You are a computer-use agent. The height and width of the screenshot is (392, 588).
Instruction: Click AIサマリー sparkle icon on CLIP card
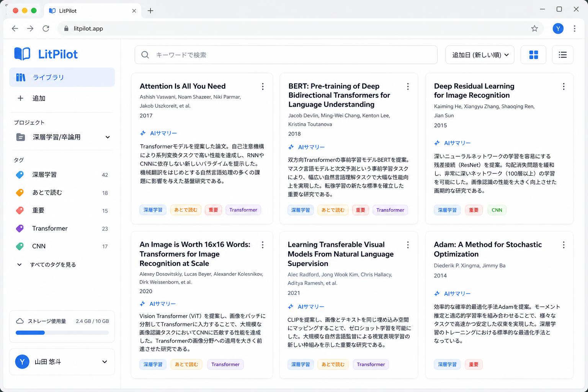291,307
